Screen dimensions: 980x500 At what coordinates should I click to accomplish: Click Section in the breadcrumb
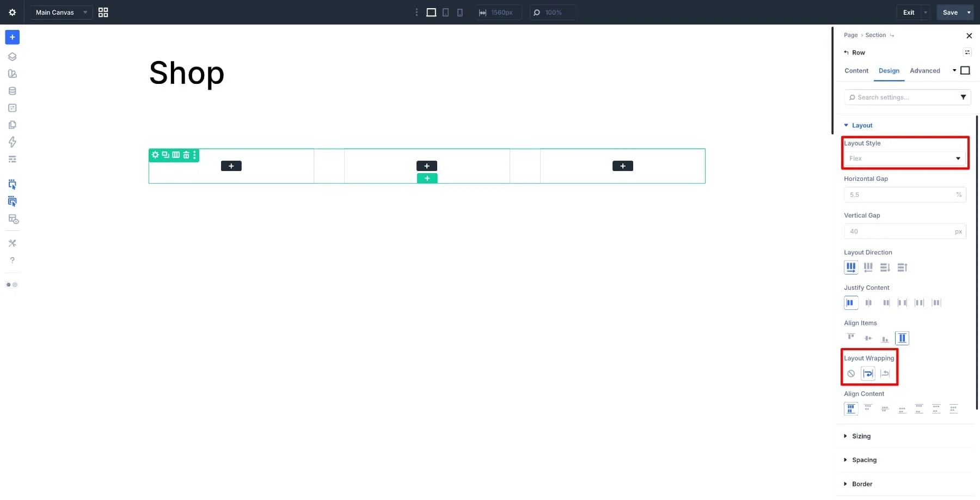pos(875,35)
